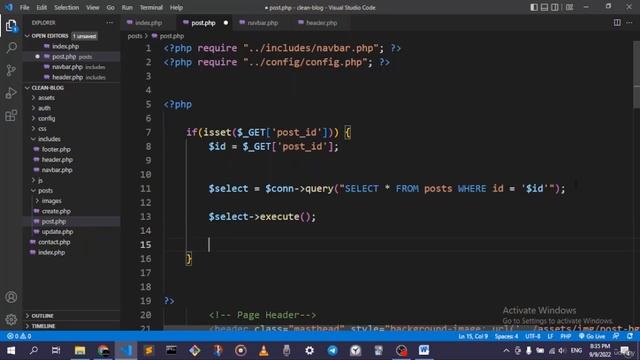Open Windows Start menu

[11, 350]
